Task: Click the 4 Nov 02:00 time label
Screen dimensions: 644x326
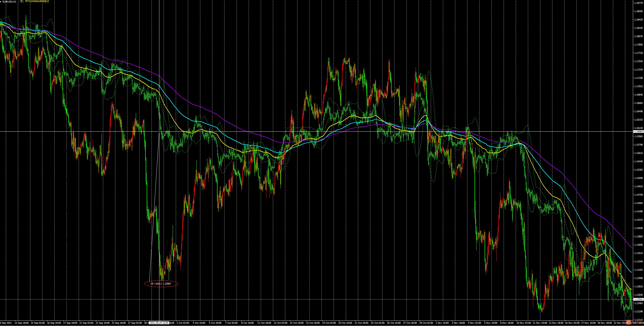Action: [475, 323]
